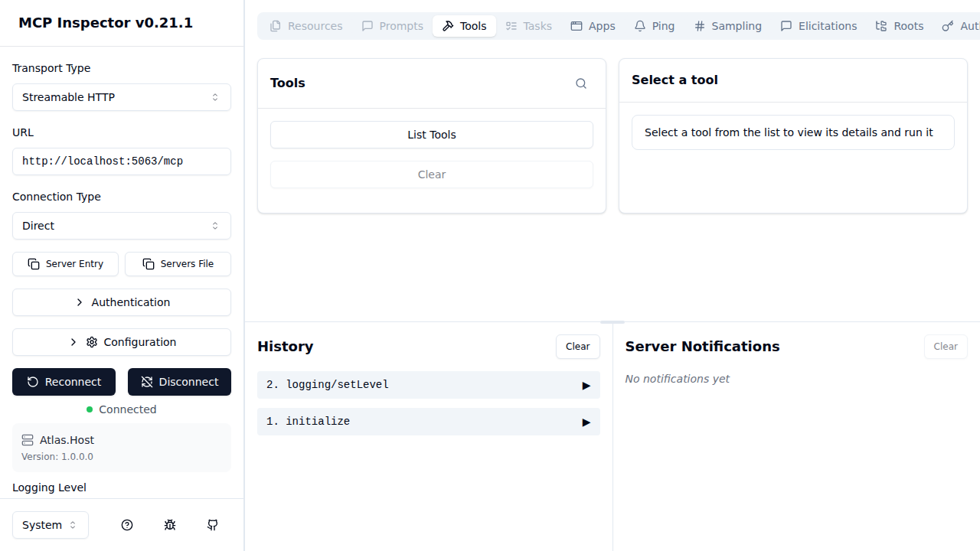Click the List Tools button

coord(431,135)
